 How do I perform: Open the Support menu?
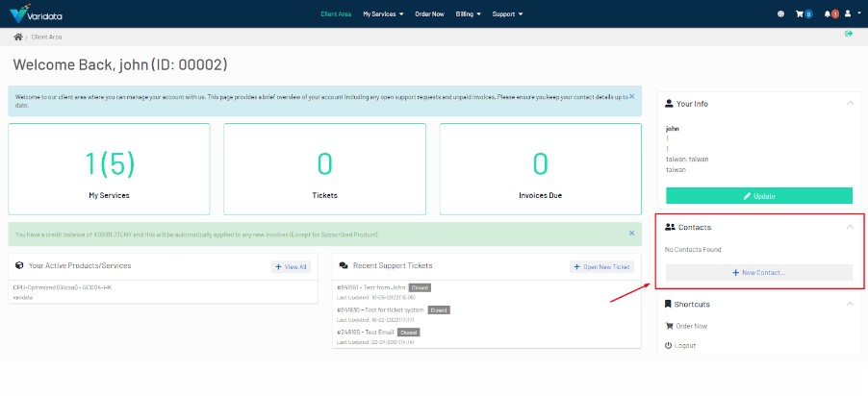point(507,13)
